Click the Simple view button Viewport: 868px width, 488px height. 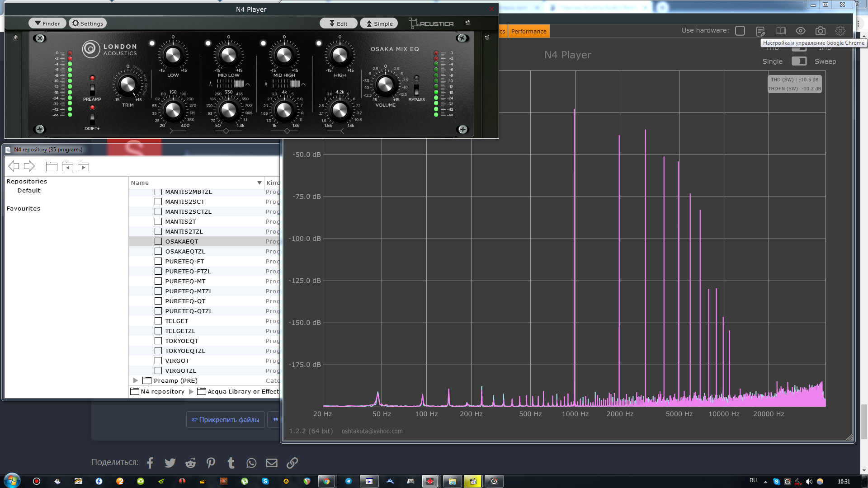pos(379,23)
